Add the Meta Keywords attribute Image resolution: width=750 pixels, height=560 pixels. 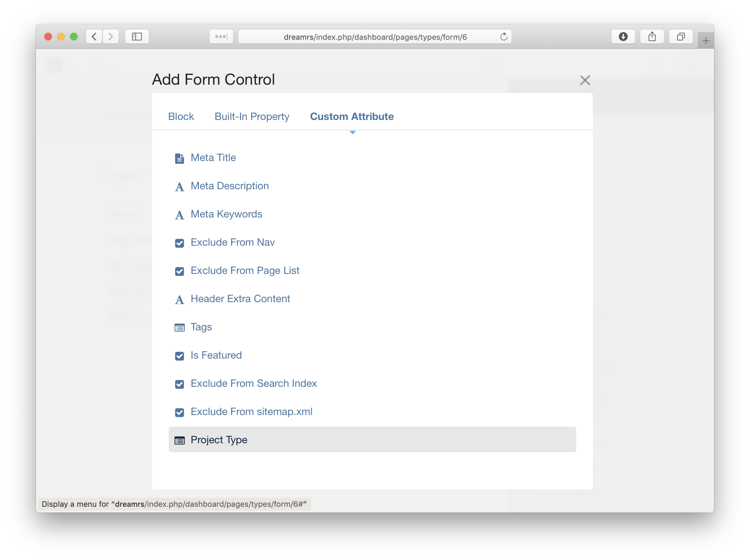tap(226, 214)
